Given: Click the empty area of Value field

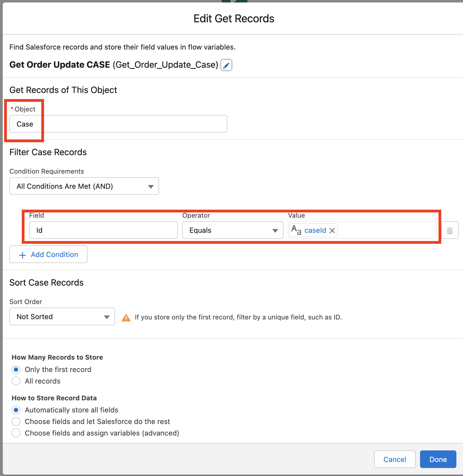Looking at the screenshot, I should tap(385, 230).
